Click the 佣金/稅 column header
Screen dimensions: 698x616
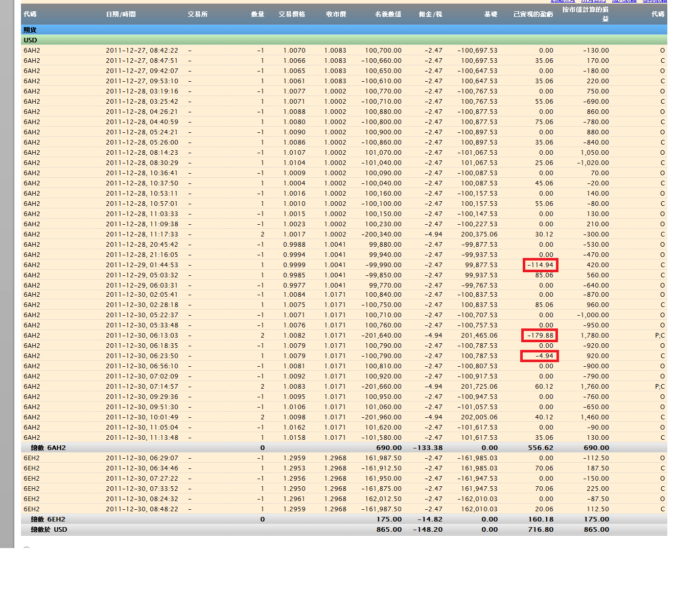[x=431, y=14]
